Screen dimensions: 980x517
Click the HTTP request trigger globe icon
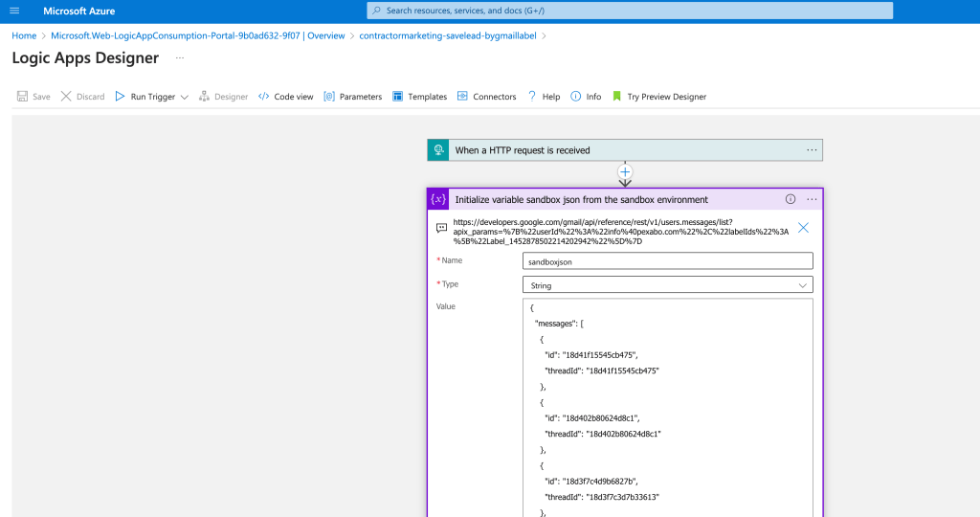(438, 150)
